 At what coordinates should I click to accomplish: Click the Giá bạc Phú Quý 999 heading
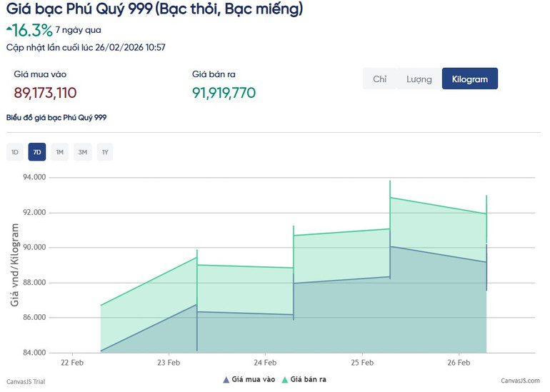154,9
